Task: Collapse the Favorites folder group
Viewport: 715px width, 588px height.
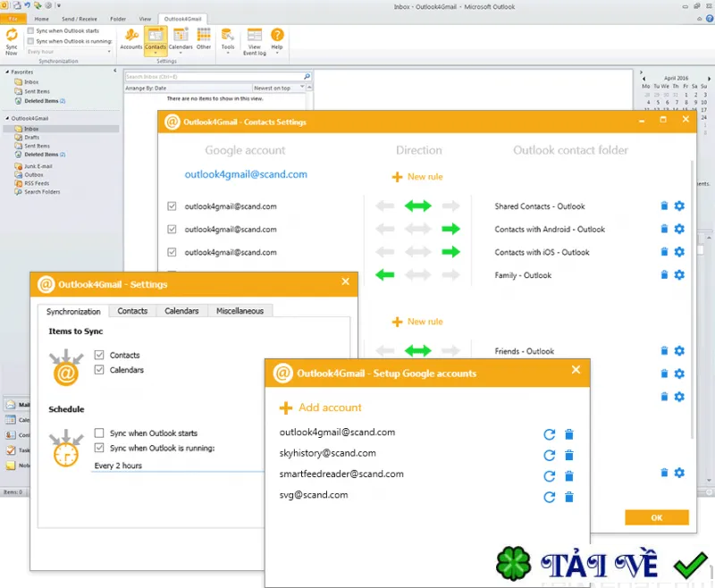Action: coord(7,72)
